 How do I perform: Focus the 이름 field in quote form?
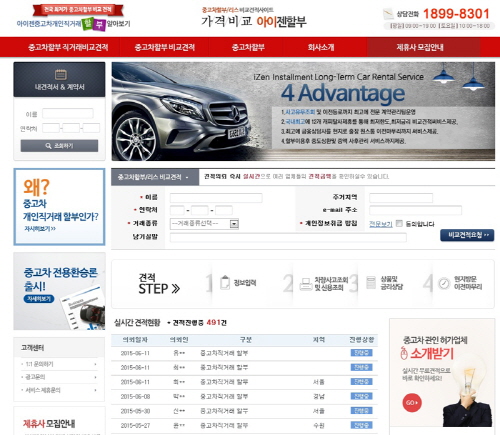pyautogui.click(x=216, y=198)
